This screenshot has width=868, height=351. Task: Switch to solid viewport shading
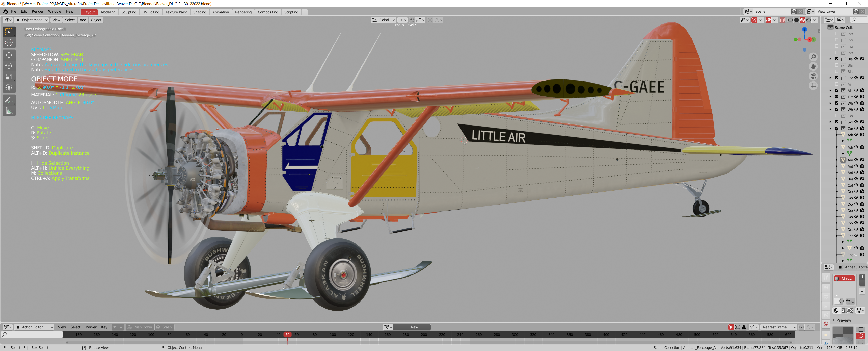coord(796,20)
